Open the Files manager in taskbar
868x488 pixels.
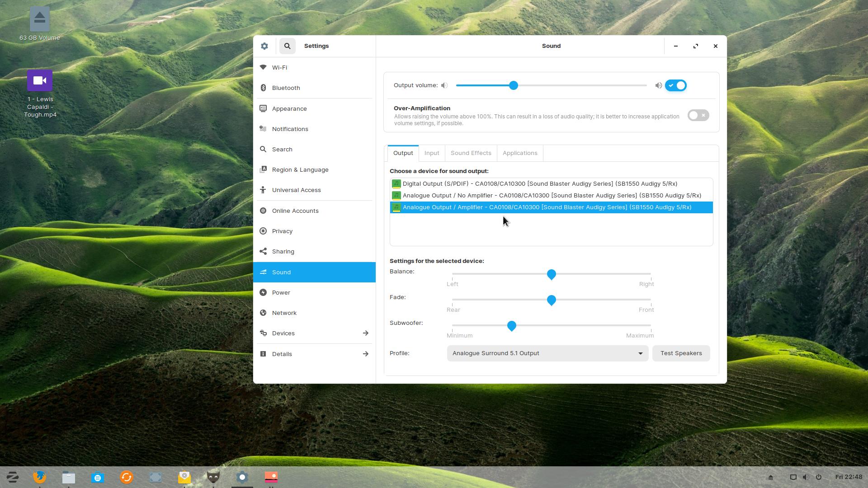click(x=69, y=477)
